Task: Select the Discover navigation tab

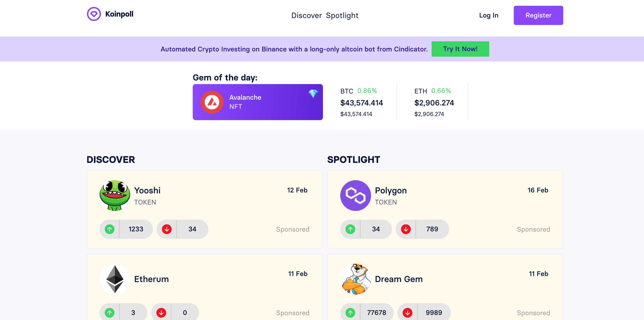Action: tap(306, 16)
